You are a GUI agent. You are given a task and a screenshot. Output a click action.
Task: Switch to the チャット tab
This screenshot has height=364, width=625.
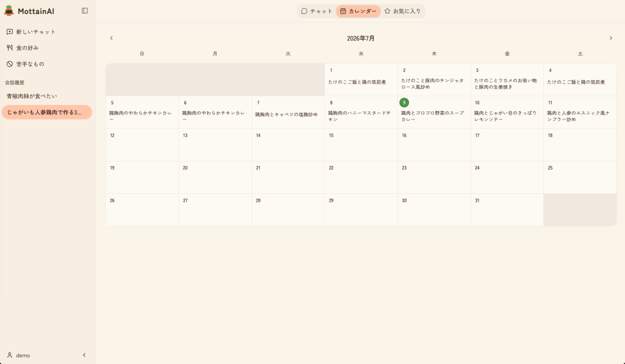point(317,11)
